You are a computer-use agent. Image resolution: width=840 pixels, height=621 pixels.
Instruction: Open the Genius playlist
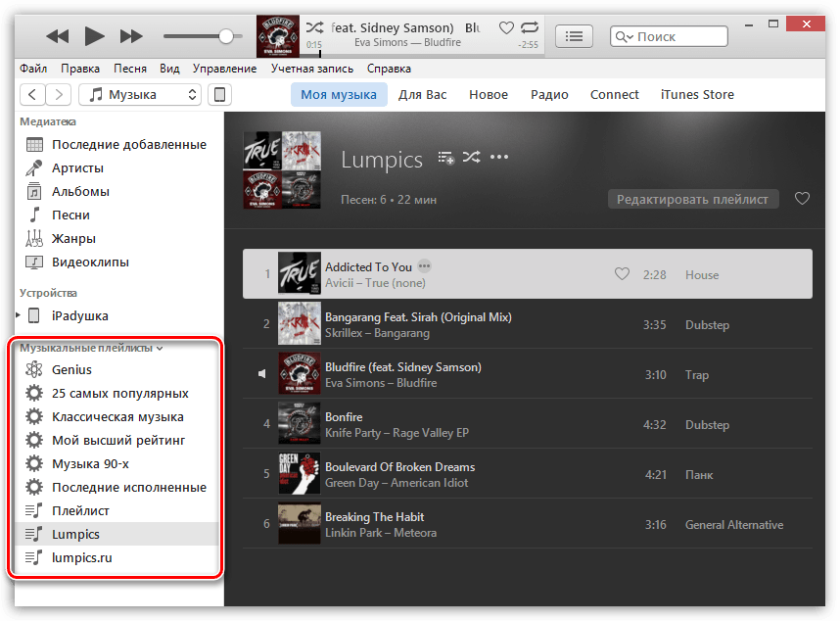point(117,369)
